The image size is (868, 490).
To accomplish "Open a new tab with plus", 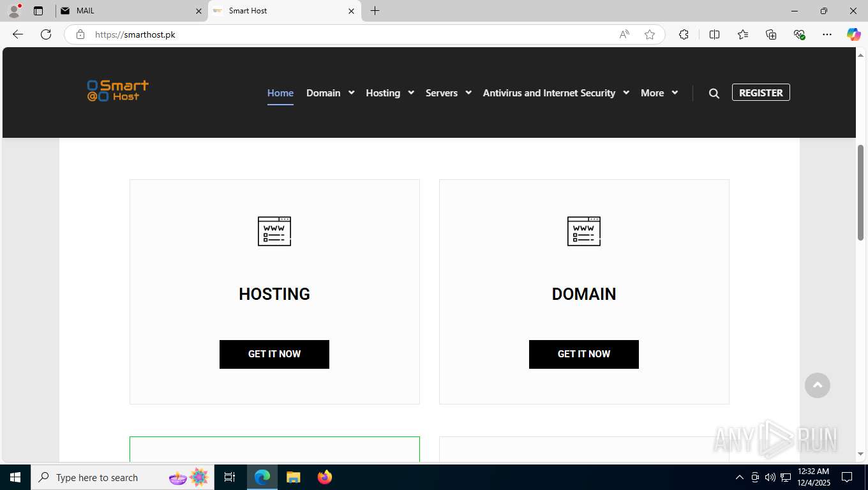I will 375,11.
